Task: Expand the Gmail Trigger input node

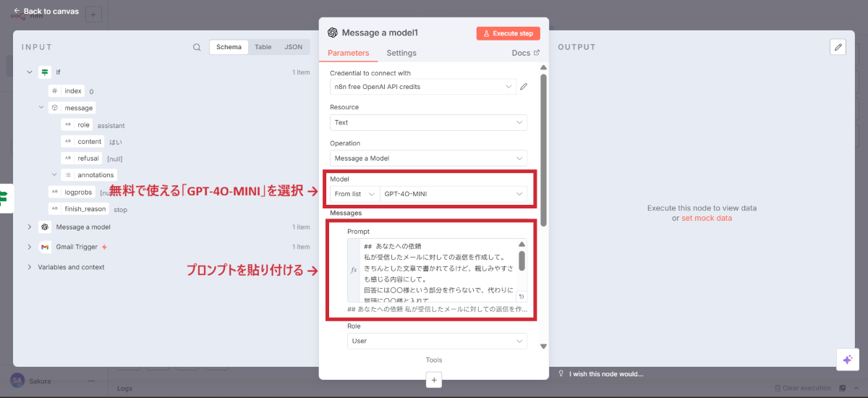Action: point(30,247)
